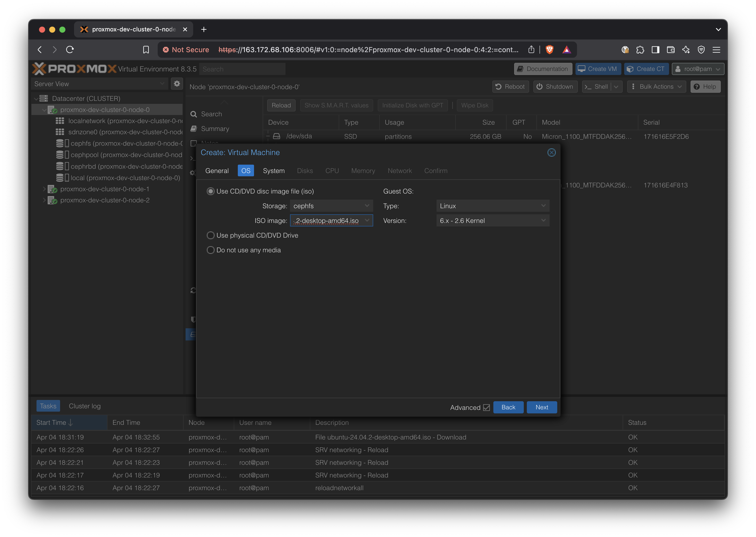Click the browser reload page icon
This screenshot has height=537, width=756.
pos(70,50)
